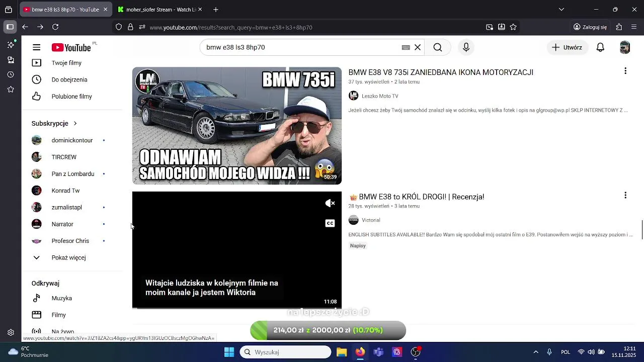Click the taskbar Wyszukaj search box
Image resolution: width=644 pixels, height=362 pixels.
285,352
